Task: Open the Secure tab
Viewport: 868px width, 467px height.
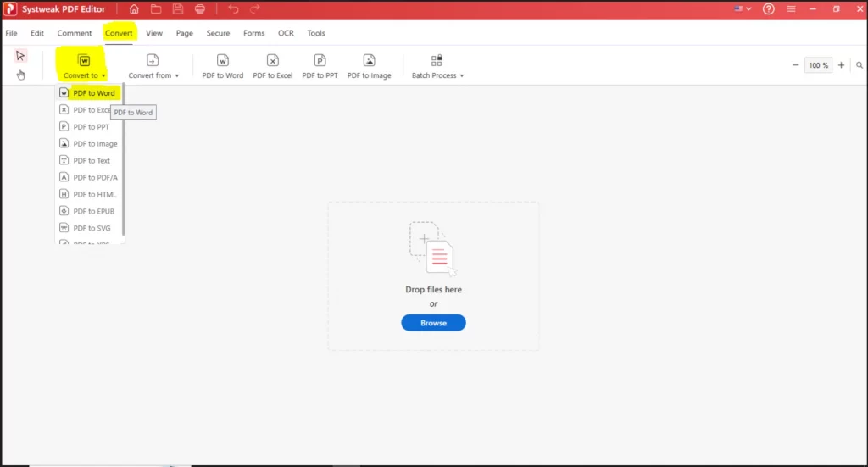Action: 218,33
